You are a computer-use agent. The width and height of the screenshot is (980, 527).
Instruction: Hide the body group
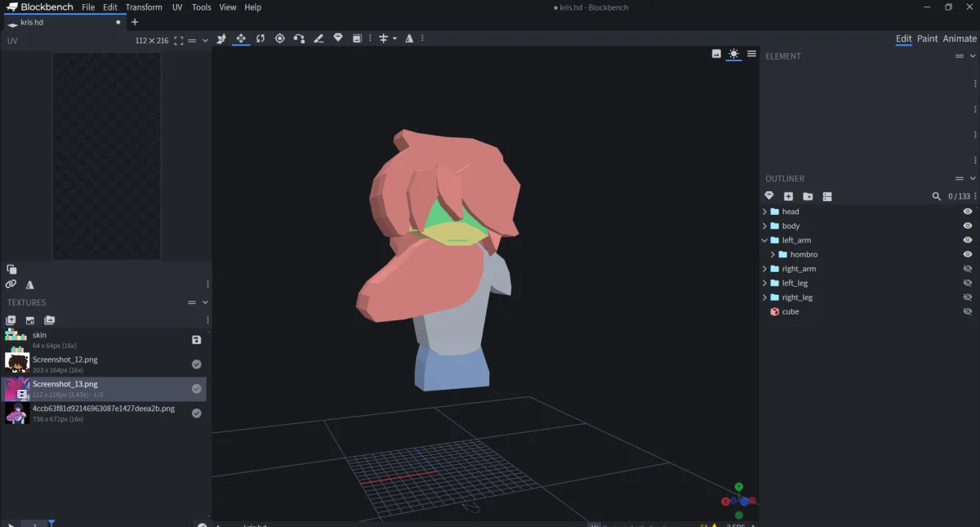coord(968,226)
